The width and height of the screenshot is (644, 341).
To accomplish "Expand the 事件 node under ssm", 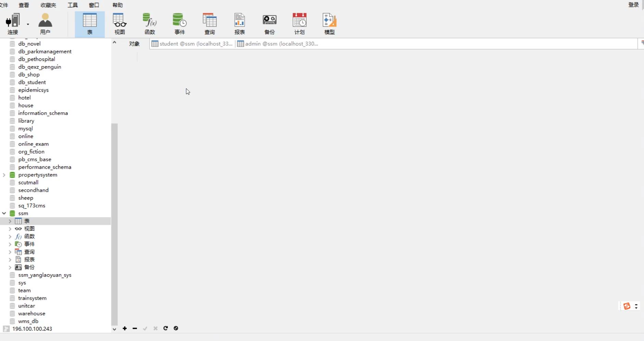I will pos(10,244).
